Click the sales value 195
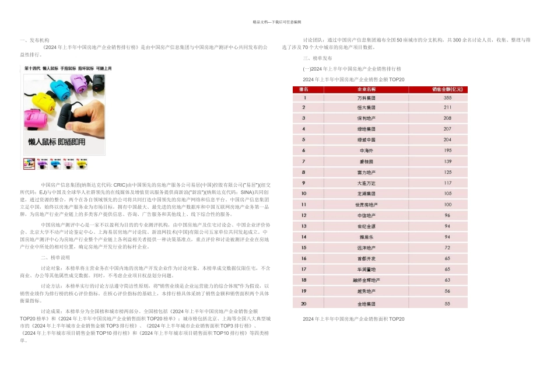Image resolution: width=554 pixels, height=392 pixels. [x=448, y=150]
